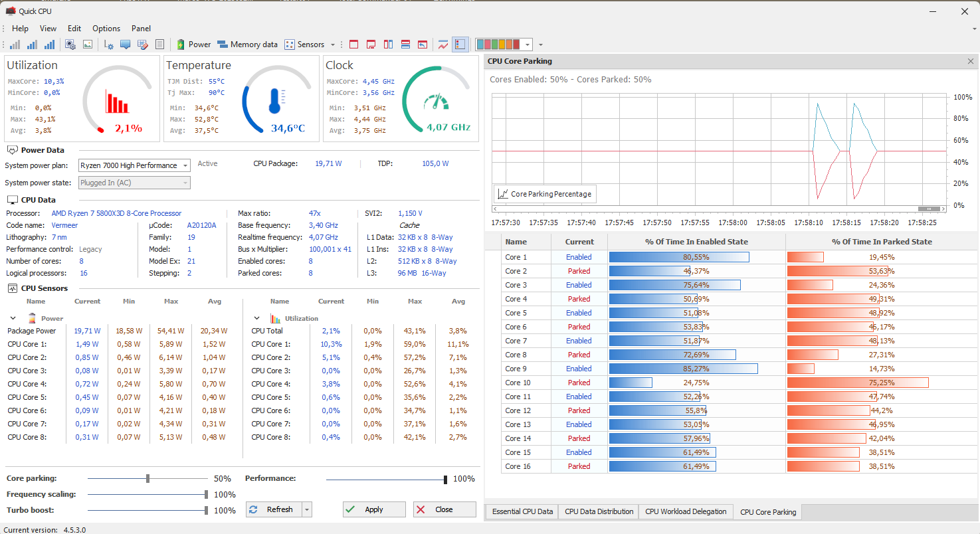The width and height of the screenshot is (980, 534).
Task: Collapse the Utilization sensors group chevron
Action: [x=256, y=318]
